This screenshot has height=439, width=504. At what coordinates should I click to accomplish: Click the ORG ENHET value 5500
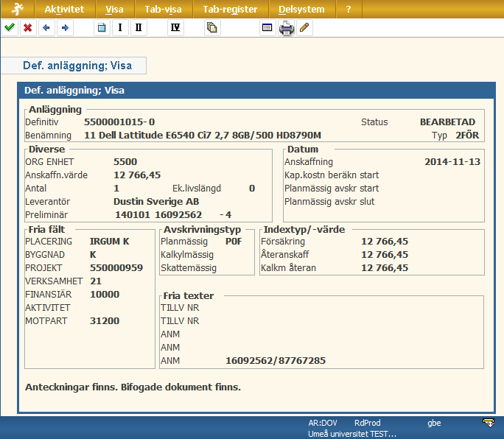point(125,161)
